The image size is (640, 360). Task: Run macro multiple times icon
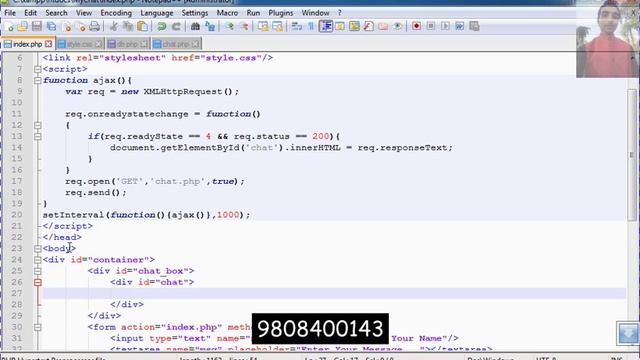pyautogui.click(x=460, y=26)
